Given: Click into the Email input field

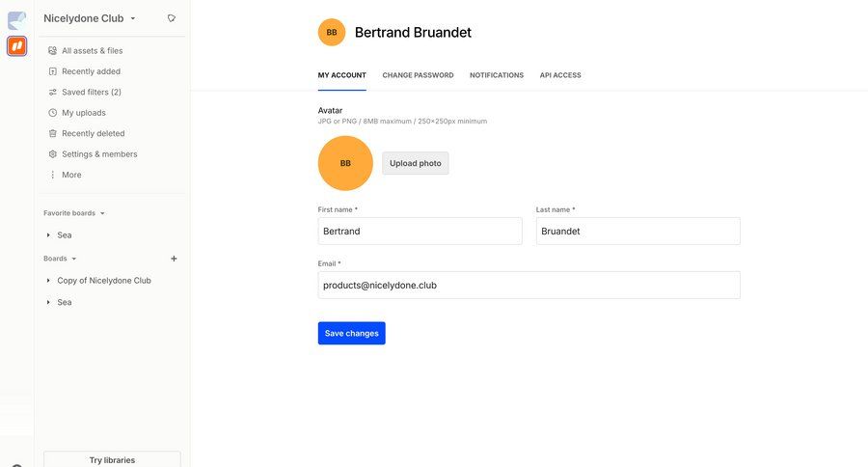Looking at the screenshot, I should 529,285.
